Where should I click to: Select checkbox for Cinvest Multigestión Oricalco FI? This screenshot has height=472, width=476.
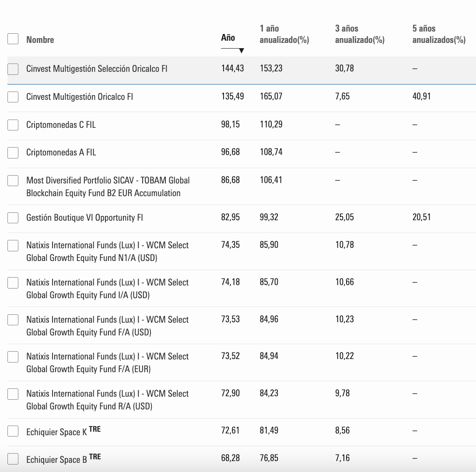[x=13, y=97]
